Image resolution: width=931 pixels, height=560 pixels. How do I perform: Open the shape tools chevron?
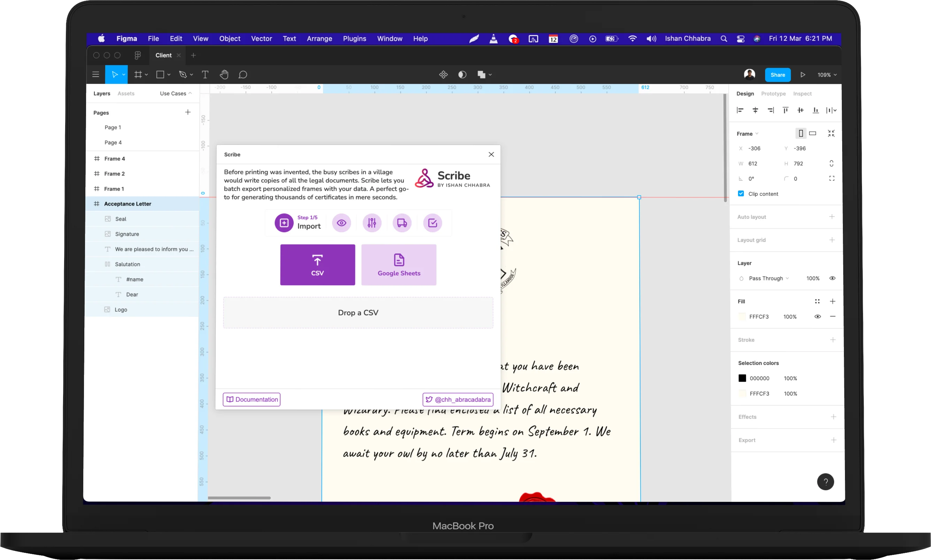[x=169, y=75]
